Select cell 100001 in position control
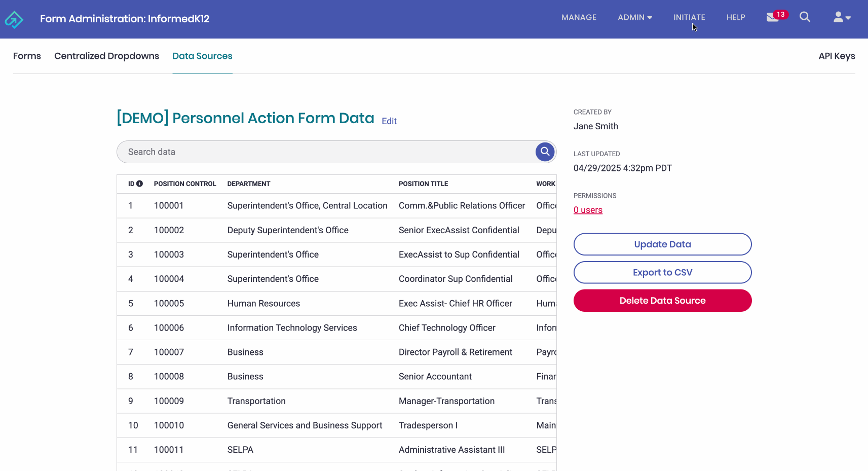The height and width of the screenshot is (471, 868). coord(169,206)
